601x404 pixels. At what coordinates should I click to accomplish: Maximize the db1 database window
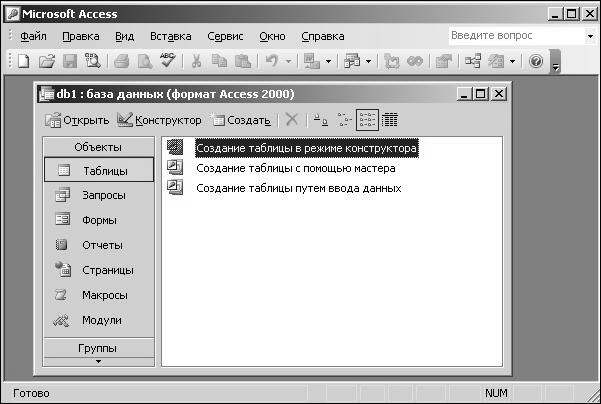[481, 94]
